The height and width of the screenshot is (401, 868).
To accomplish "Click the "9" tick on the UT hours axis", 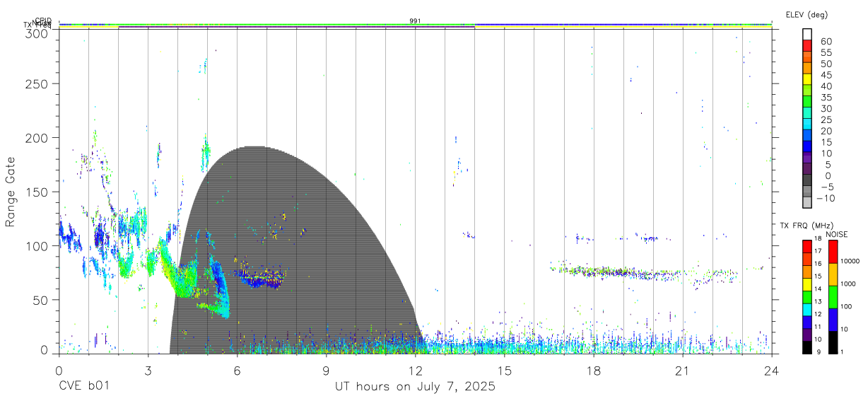I will click(x=326, y=371).
